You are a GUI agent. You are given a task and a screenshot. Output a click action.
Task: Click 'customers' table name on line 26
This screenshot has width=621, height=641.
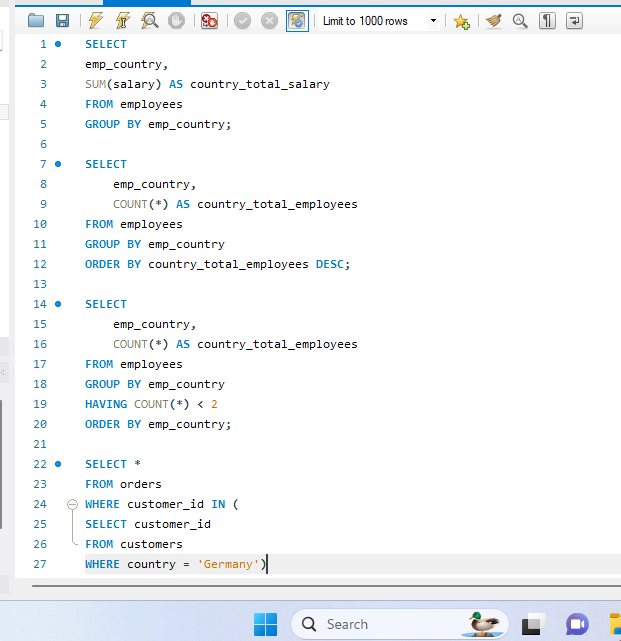coord(151,544)
